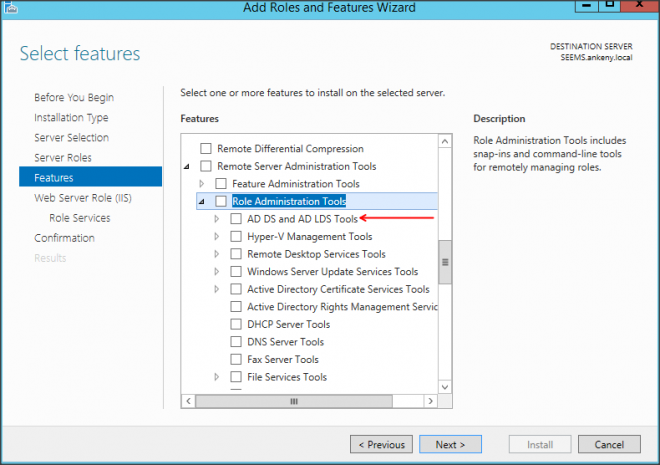This screenshot has width=660, height=465.
Task: Check the AD DS and AD LDS Tools checkbox
Action: [236, 219]
